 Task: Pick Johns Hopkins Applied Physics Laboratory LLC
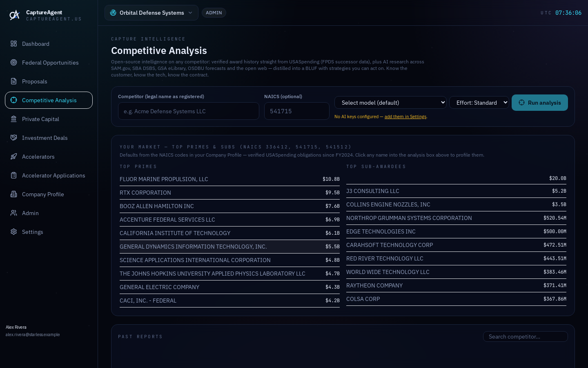[x=229, y=274]
